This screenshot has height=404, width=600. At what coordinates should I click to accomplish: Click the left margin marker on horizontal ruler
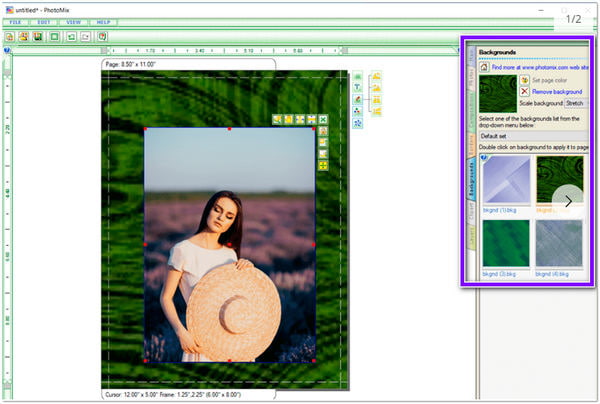tap(104, 50)
